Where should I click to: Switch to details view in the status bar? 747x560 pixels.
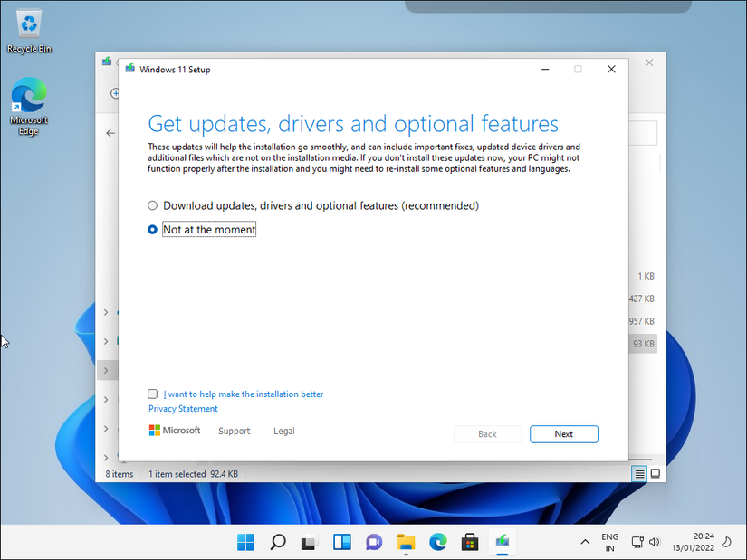tap(638, 473)
